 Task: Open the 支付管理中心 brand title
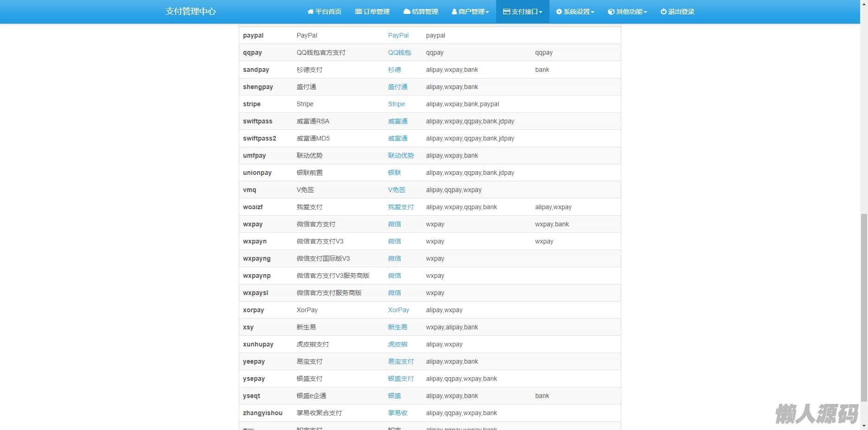tap(191, 12)
